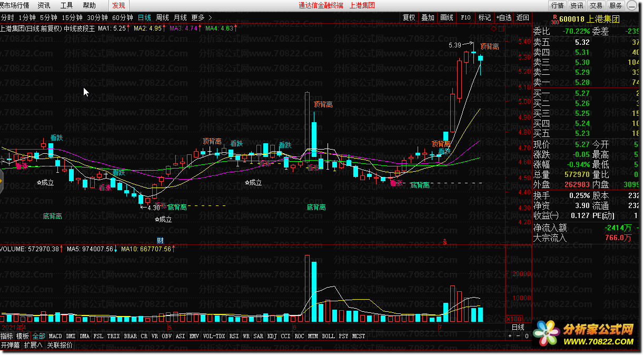Select the ASI indicator tab
This screenshot has height=355, width=644.
coord(180,336)
